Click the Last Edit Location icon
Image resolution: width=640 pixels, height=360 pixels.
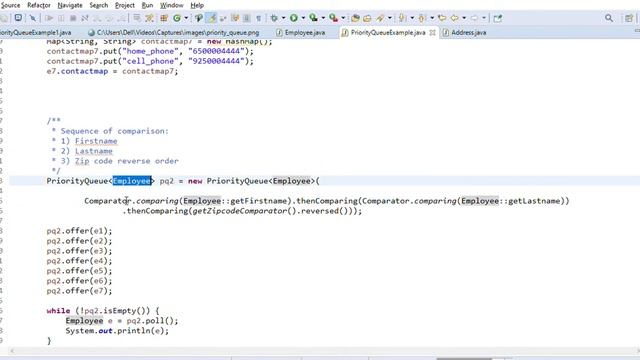[x=442, y=18]
